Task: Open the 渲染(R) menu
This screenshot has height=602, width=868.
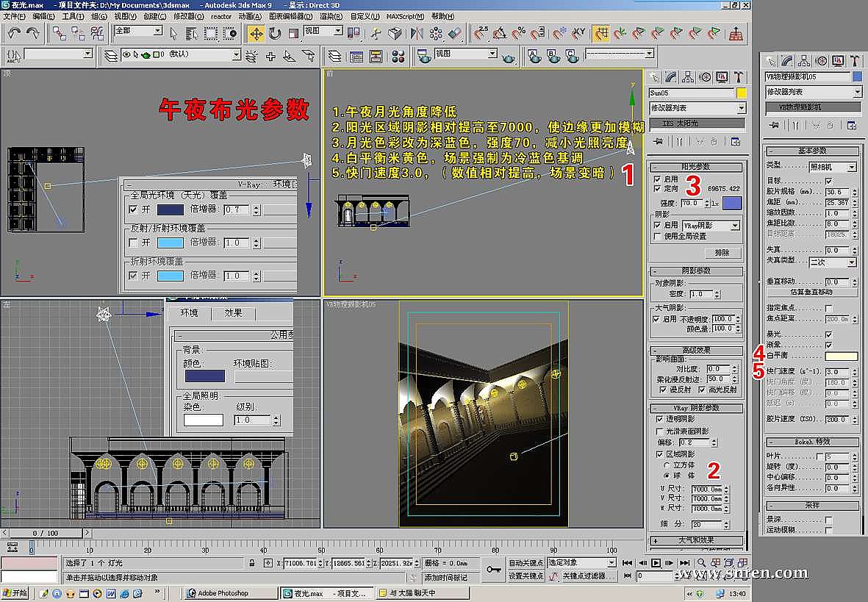Action: (331, 16)
